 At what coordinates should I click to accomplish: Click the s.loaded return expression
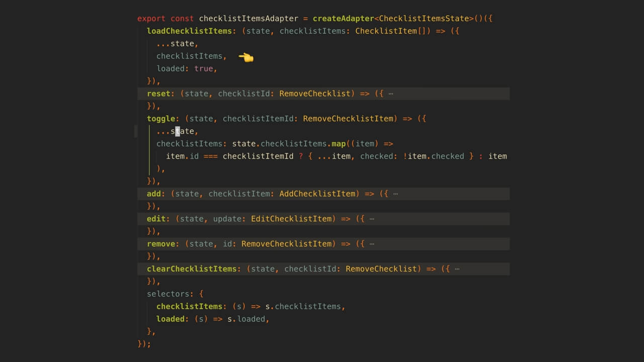pyautogui.click(x=246, y=319)
